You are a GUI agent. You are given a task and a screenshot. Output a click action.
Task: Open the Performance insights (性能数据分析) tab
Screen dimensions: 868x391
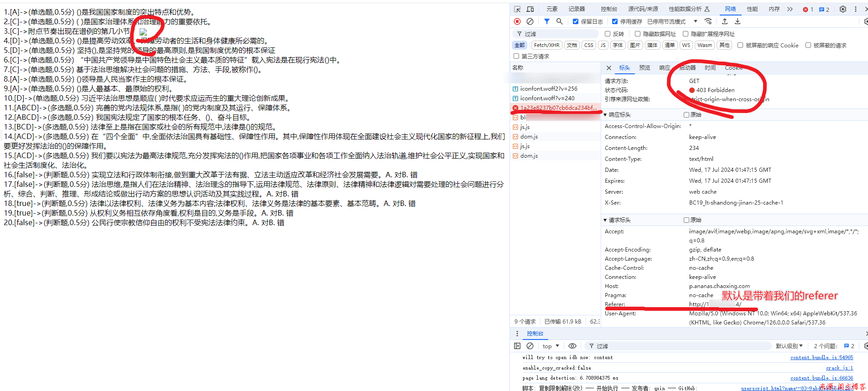click(689, 9)
